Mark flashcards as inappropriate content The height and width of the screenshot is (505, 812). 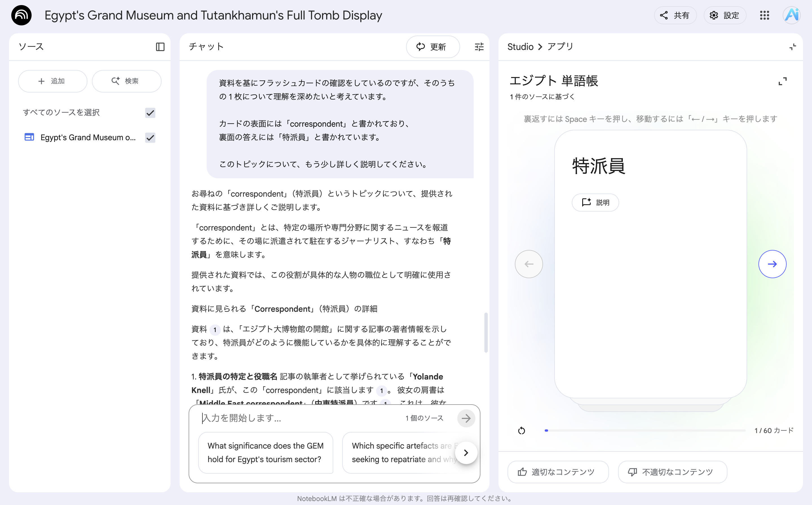[x=672, y=472]
